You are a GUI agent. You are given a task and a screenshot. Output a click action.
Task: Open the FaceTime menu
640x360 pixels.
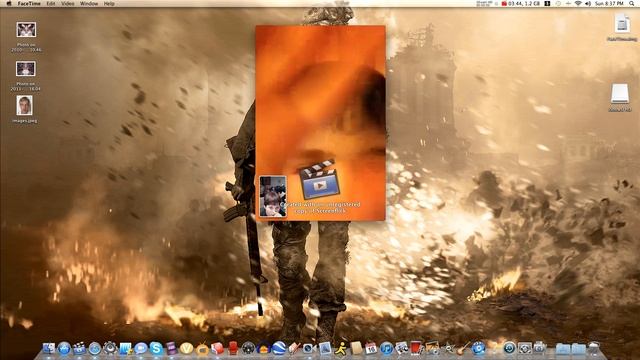pyautogui.click(x=29, y=3)
